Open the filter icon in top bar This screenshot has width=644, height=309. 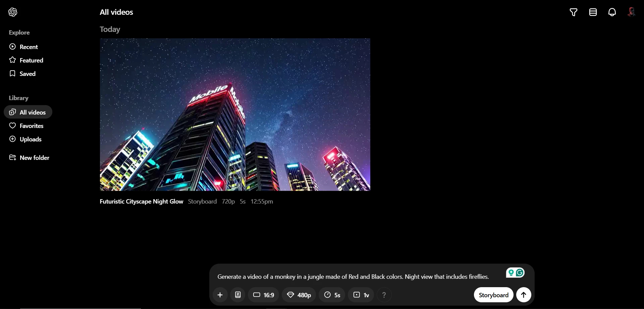click(x=574, y=12)
